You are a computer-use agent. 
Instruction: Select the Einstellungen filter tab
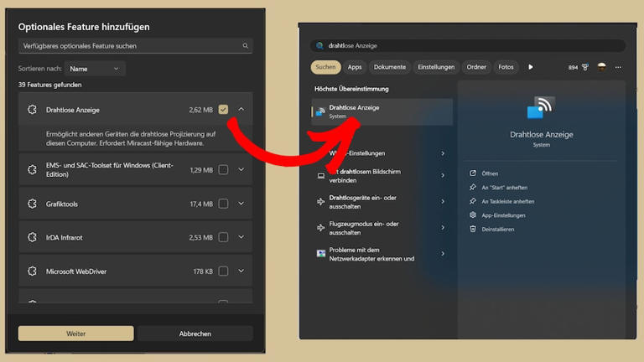(436, 67)
